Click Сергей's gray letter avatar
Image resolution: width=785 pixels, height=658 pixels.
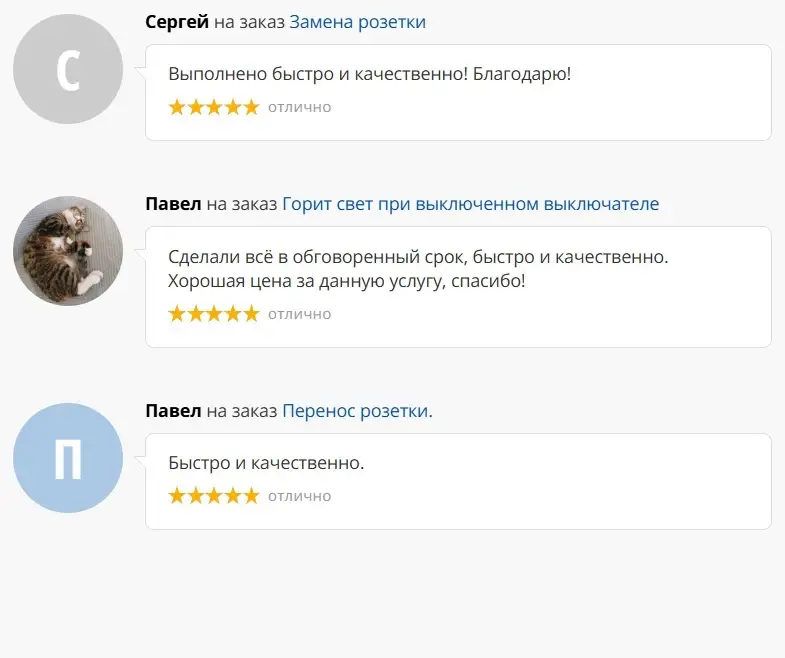click(x=68, y=69)
